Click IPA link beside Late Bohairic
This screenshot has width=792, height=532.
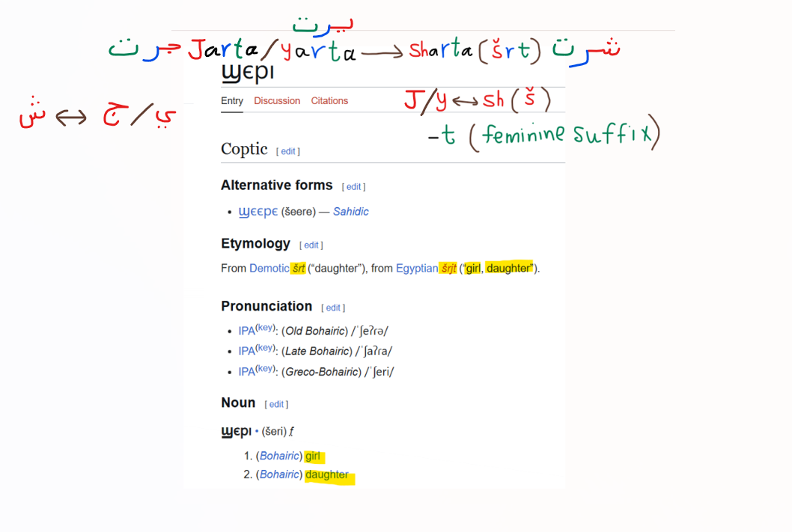click(246, 351)
